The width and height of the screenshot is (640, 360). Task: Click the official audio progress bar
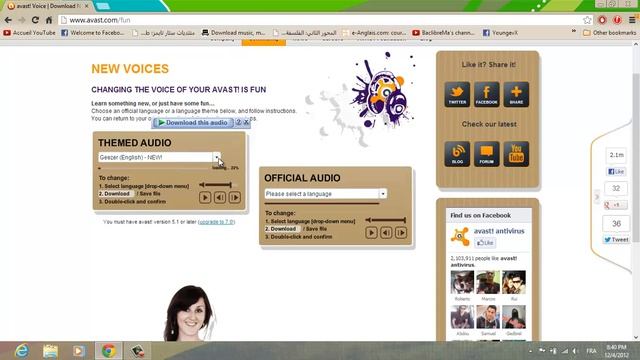tap(322, 203)
